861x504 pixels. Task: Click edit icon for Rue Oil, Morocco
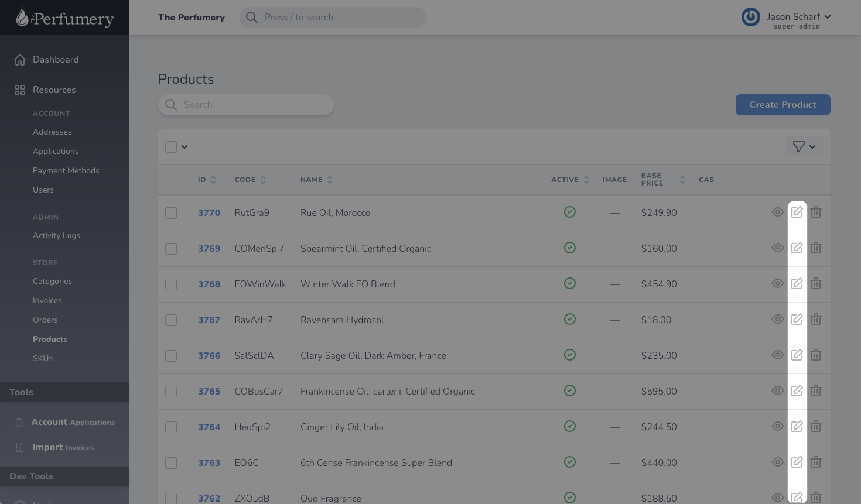click(797, 212)
